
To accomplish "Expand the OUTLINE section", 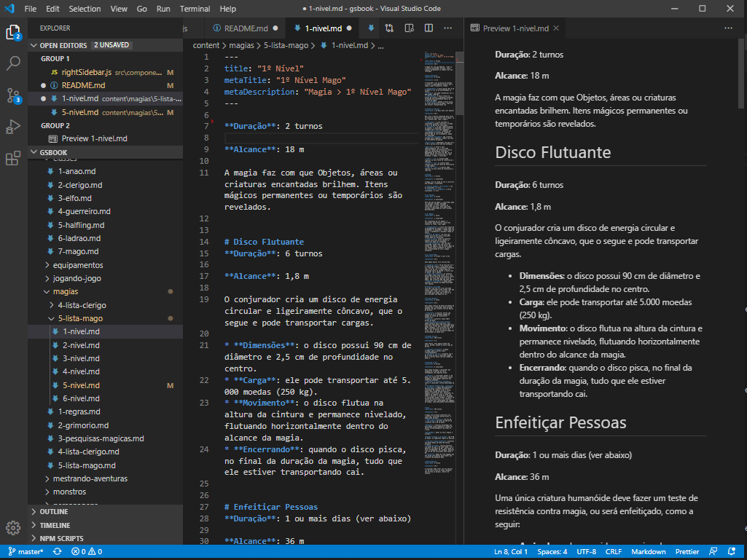I will point(54,512).
